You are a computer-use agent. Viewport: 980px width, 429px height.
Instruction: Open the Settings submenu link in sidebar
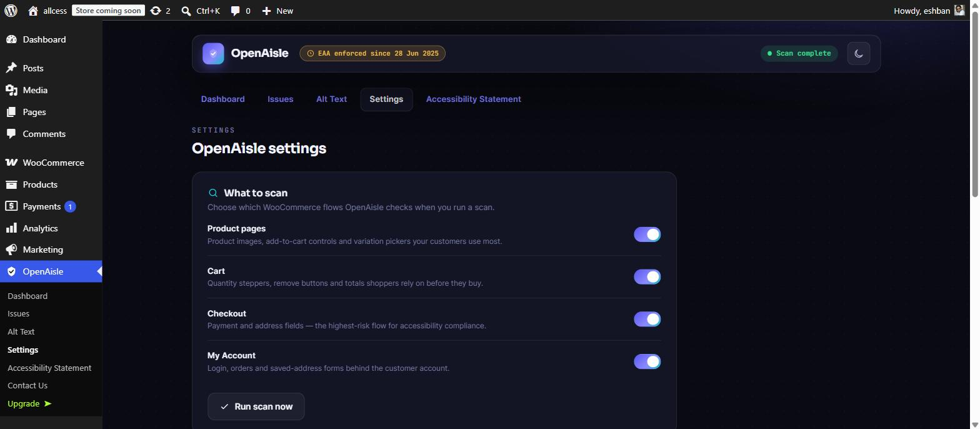23,350
